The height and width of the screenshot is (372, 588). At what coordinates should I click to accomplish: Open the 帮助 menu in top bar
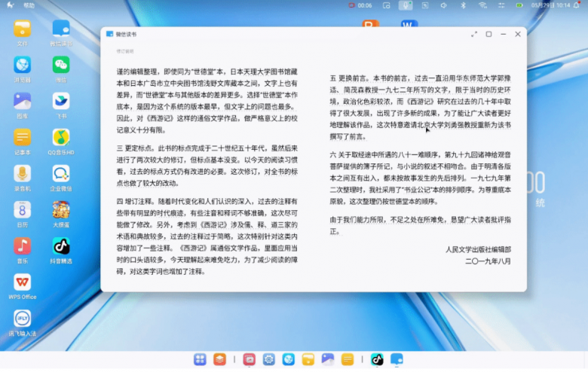click(x=29, y=5)
